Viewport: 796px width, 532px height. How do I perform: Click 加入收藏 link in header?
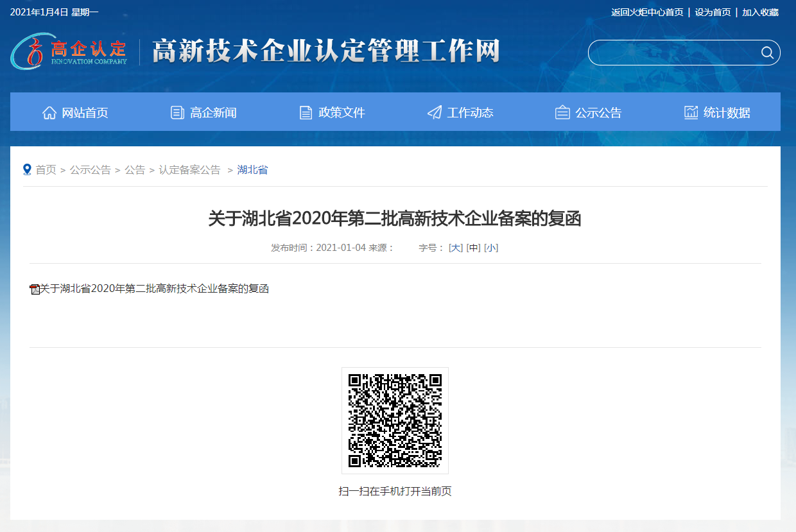pos(760,12)
